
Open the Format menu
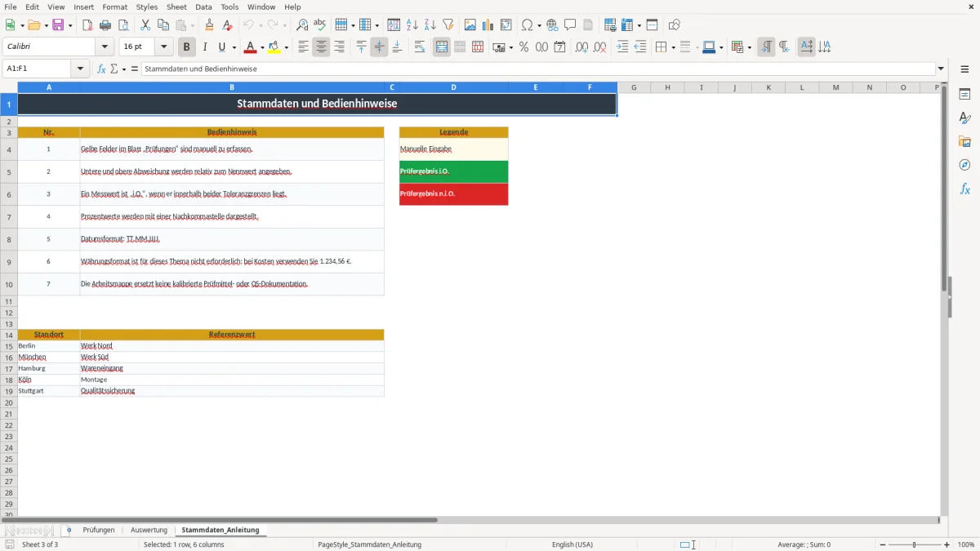pos(114,7)
